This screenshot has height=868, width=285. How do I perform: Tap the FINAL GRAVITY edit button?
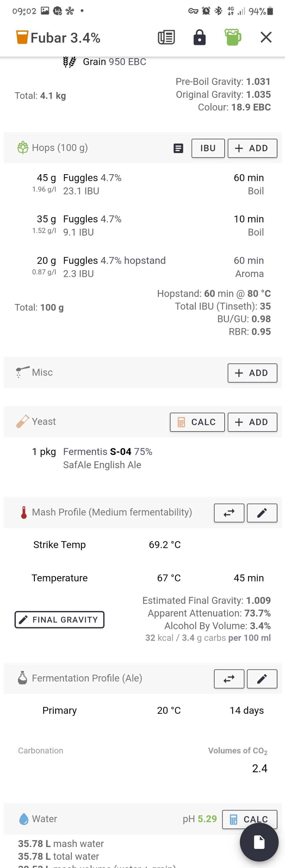coord(60,620)
